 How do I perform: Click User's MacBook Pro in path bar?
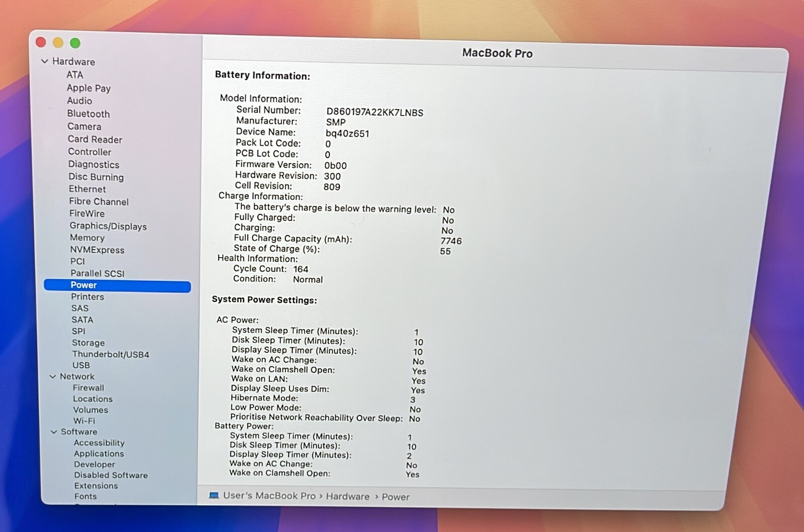(269, 495)
